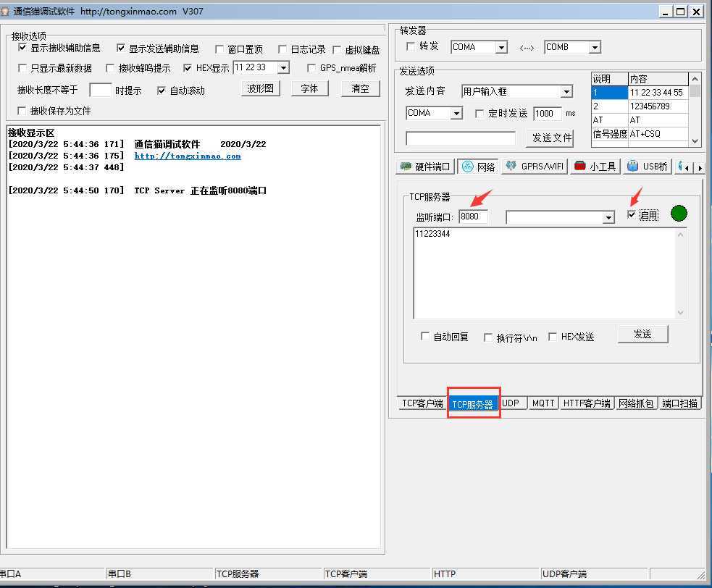Click the 发送 button
Viewport: 712px width, 588px height.
[642, 334]
